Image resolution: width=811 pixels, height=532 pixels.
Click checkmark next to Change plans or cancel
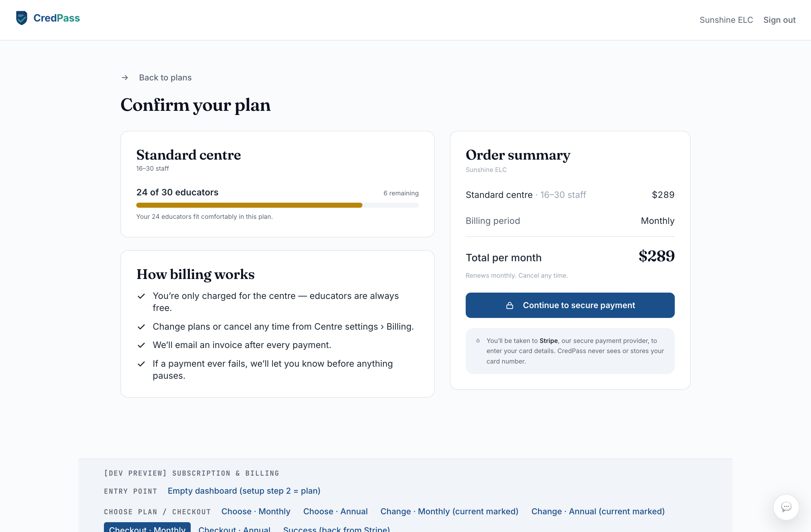pos(141,326)
